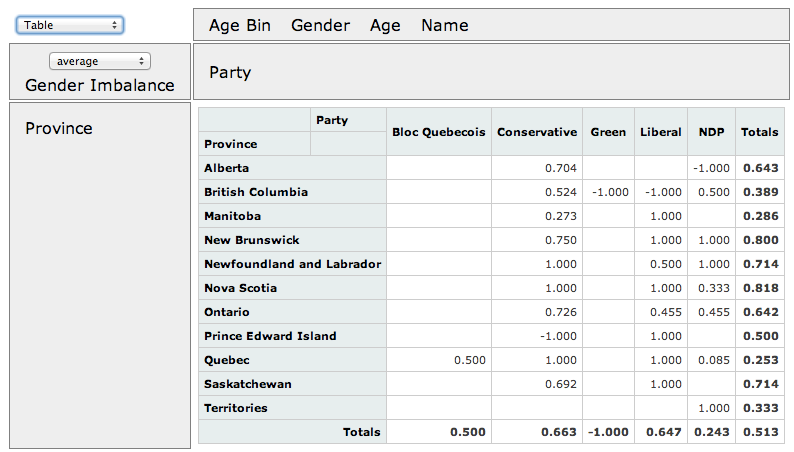Click the Totals column header
Image resolution: width=794 pixels, height=452 pixels.
point(760,132)
